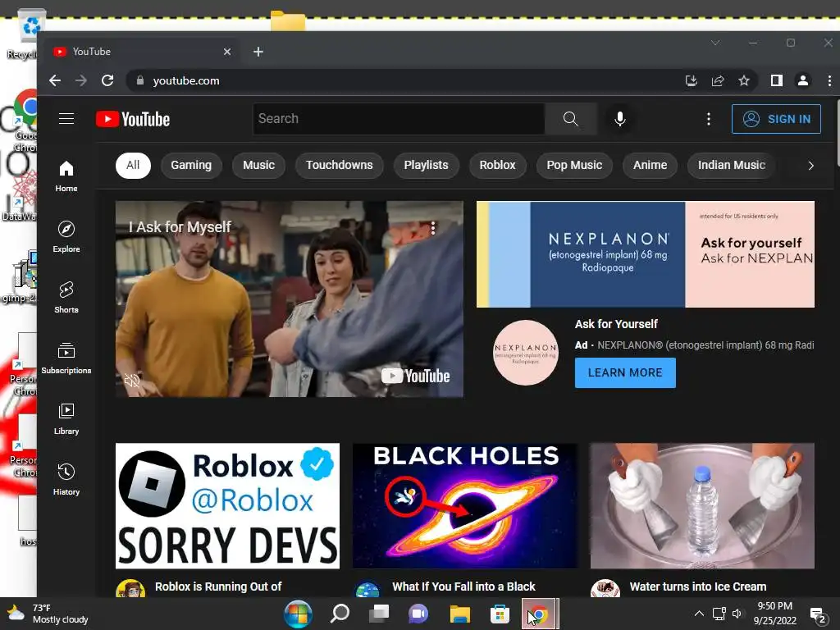Click the share page icon in address bar
This screenshot has width=840, height=630.
tap(717, 80)
